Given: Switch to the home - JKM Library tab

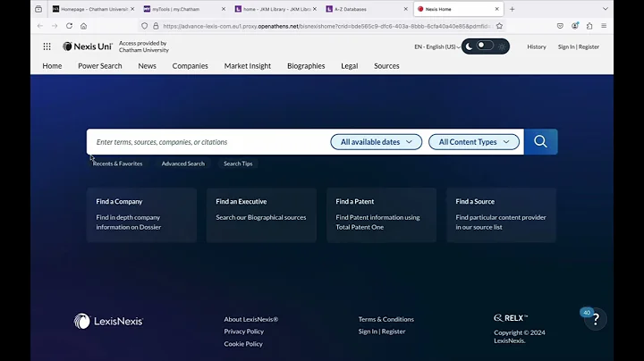Looking at the screenshot, I should [276, 9].
